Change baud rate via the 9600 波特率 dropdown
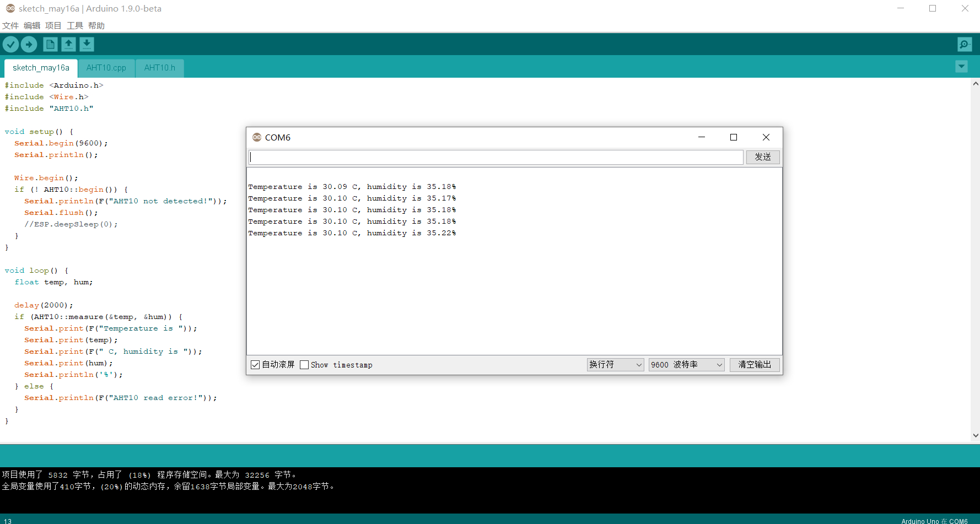 [x=686, y=364]
